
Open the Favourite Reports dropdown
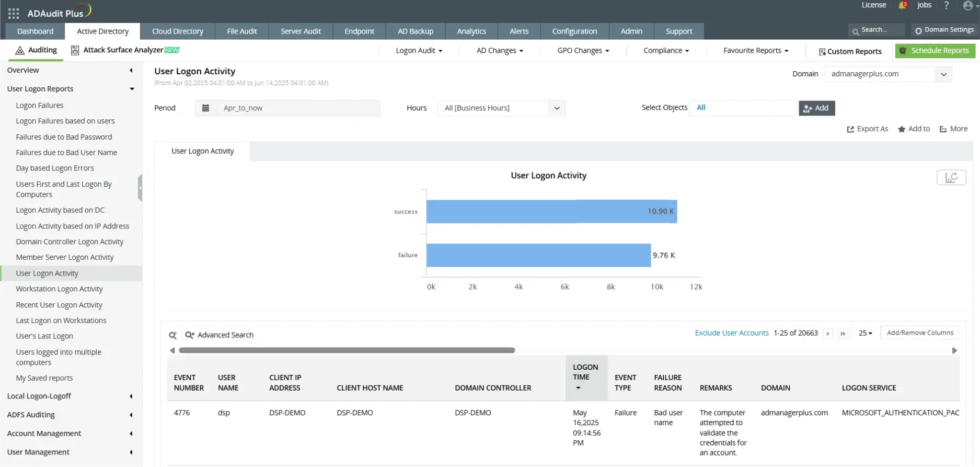point(756,51)
